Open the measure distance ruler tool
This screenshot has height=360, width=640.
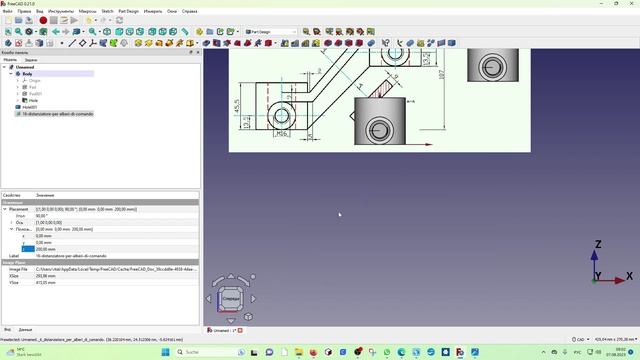click(x=185, y=32)
